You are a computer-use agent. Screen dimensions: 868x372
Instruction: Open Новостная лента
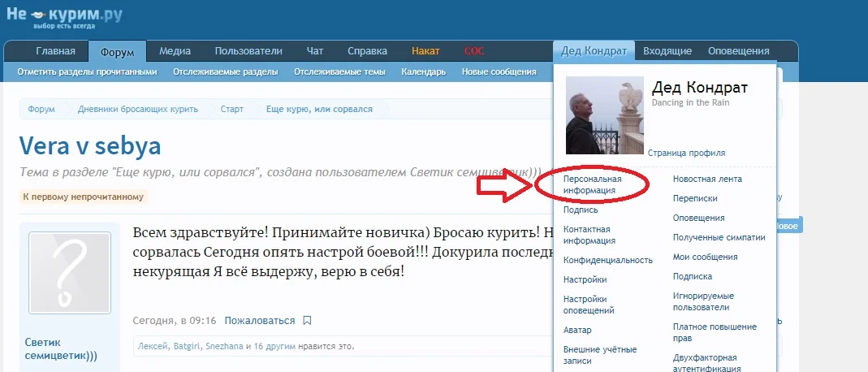coord(707,179)
